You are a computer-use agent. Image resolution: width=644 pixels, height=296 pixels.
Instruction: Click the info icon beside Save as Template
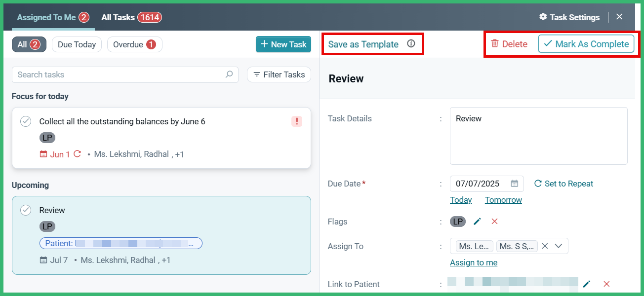[411, 44]
